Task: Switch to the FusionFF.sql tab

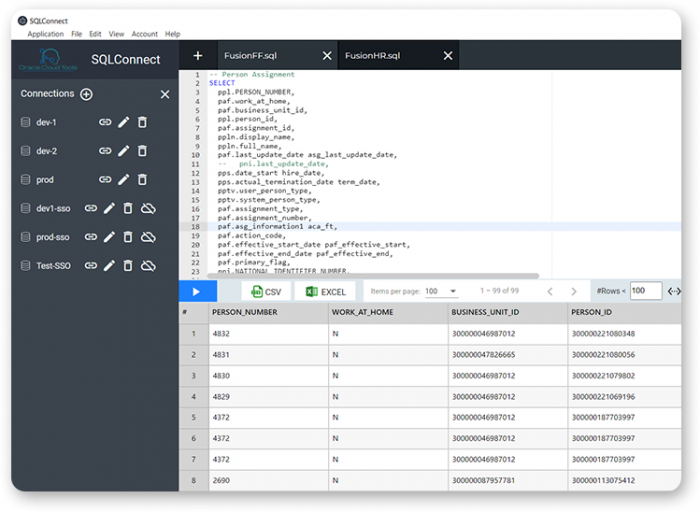Action: pos(250,55)
